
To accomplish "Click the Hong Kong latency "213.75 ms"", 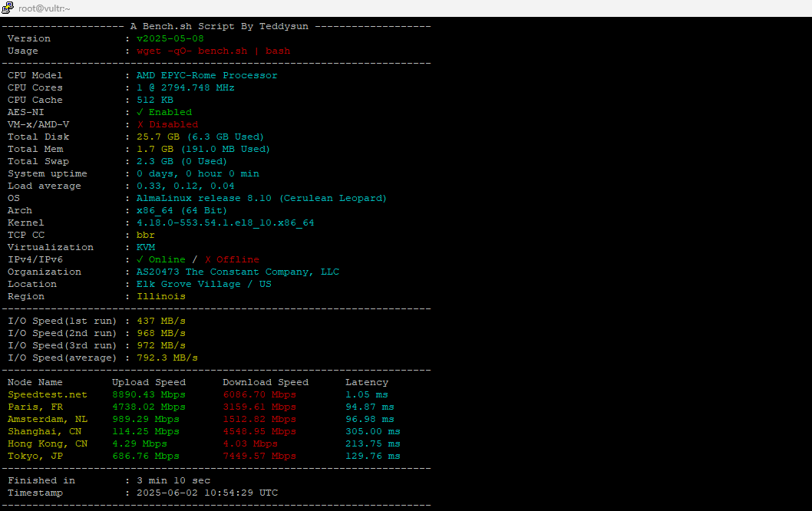I will 373,445.
